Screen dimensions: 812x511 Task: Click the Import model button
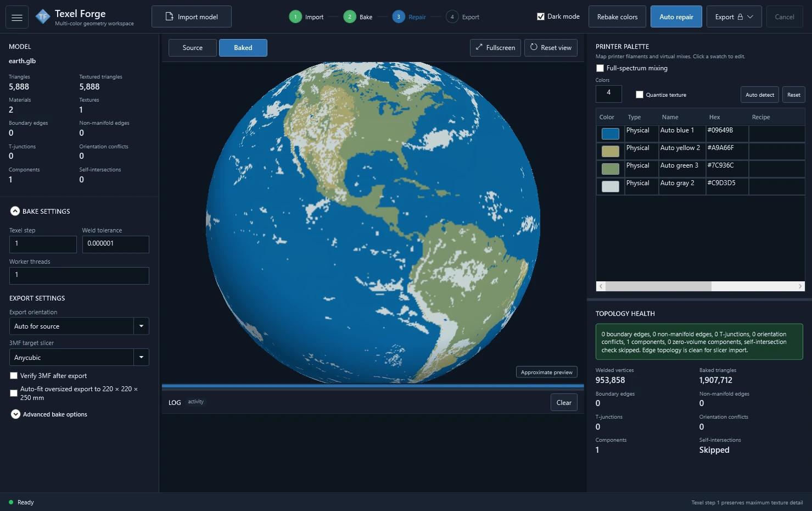192,17
